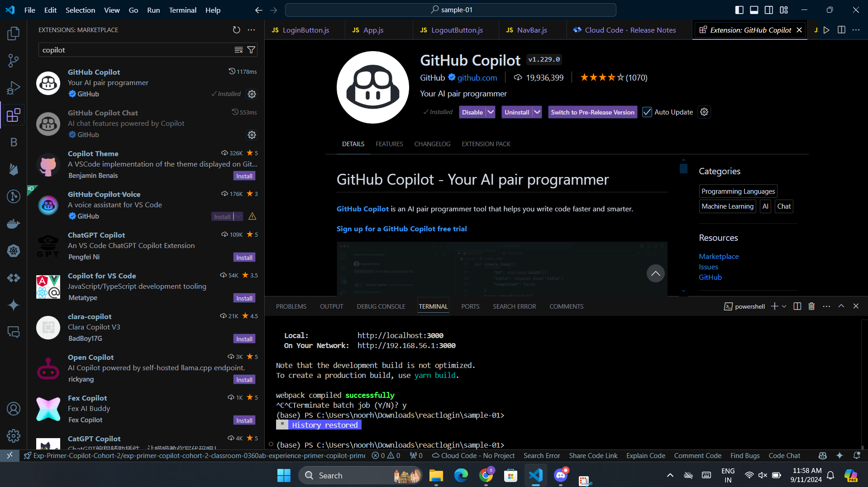
Task: Disable Auto Update for GitHub Copilot
Action: tap(647, 112)
